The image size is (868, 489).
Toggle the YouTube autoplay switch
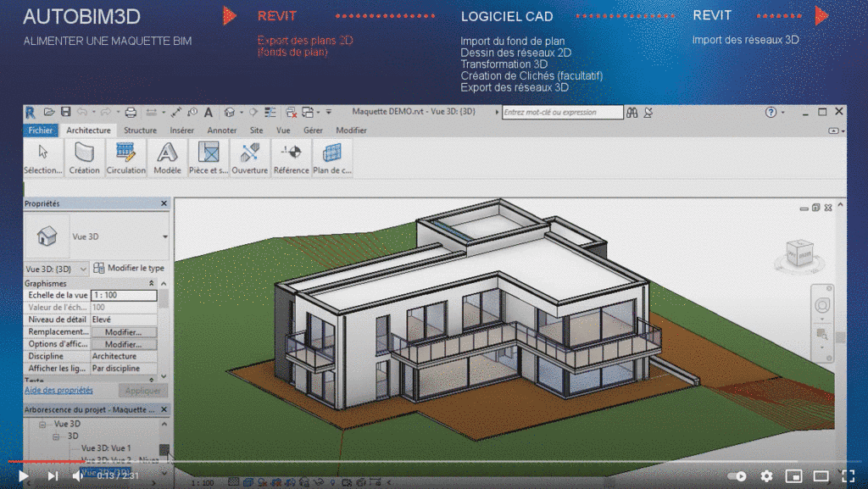[x=737, y=475]
